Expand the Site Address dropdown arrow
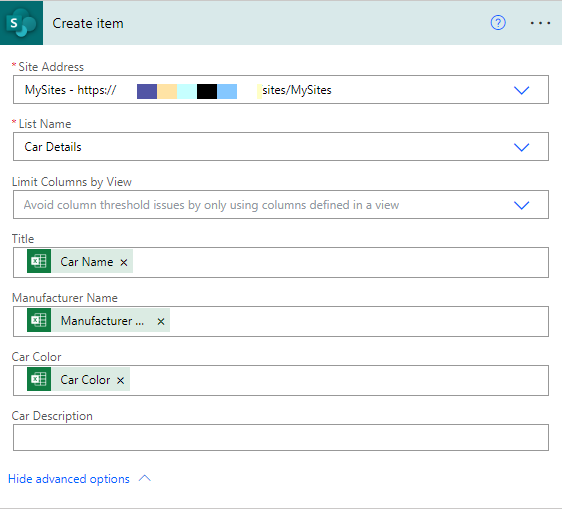The height and width of the screenshot is (509, 562). tap(521, 90)
